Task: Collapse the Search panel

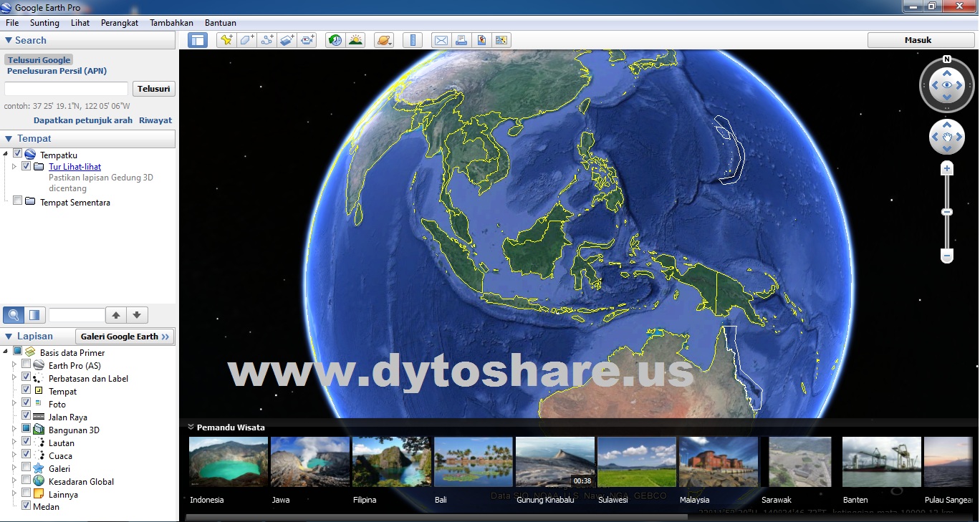Action: (x=9, y=41)
